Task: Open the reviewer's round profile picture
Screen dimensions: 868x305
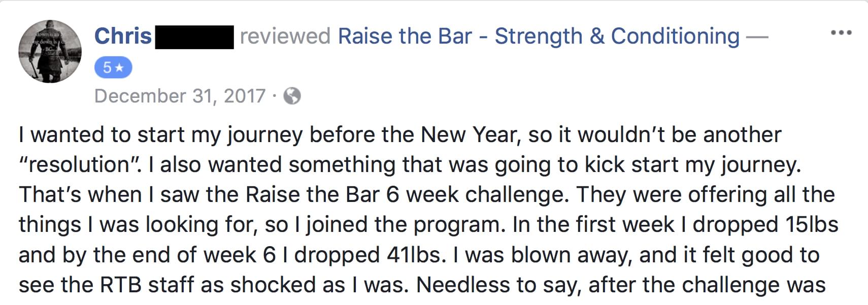Action: tap(50, 52)
